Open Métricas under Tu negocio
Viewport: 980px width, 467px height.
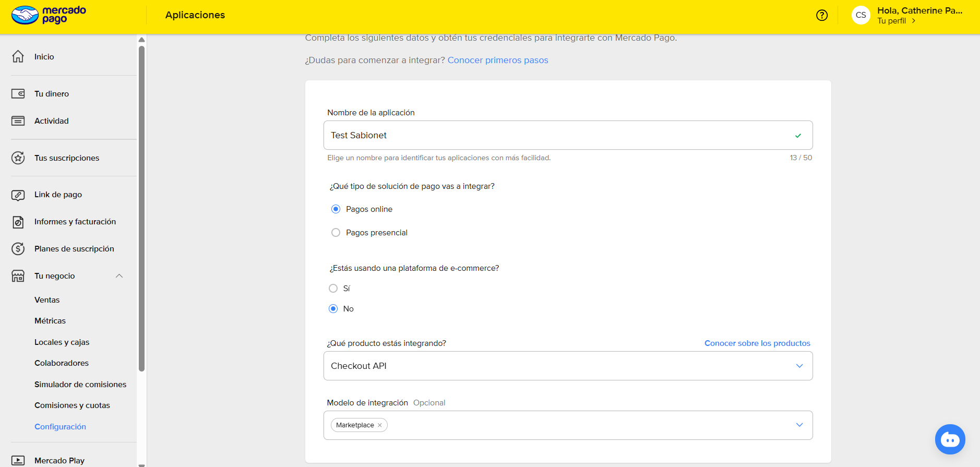50,321
